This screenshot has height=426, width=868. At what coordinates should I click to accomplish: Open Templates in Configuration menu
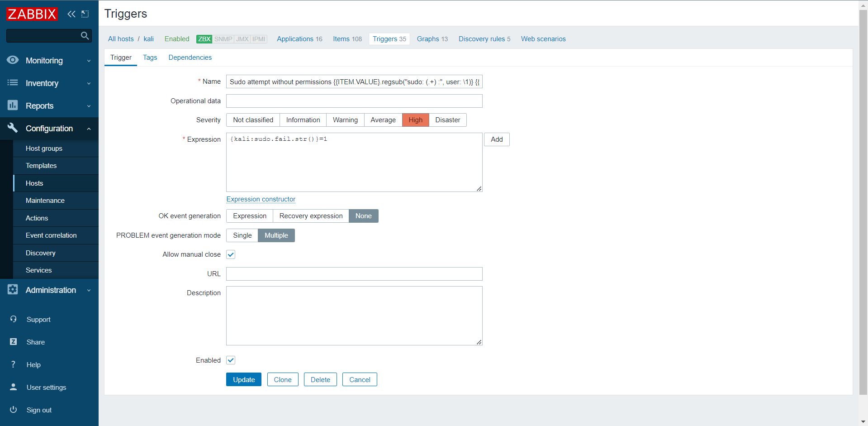click(56, 166)
